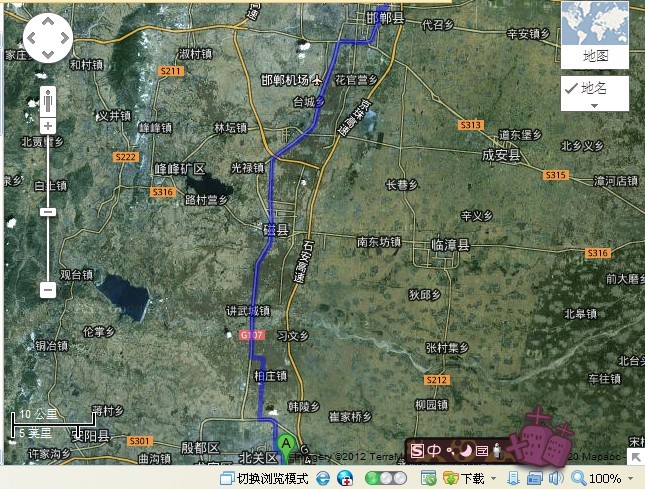
Task: Click the 成安县 label on map
Action: pos(501,155)
